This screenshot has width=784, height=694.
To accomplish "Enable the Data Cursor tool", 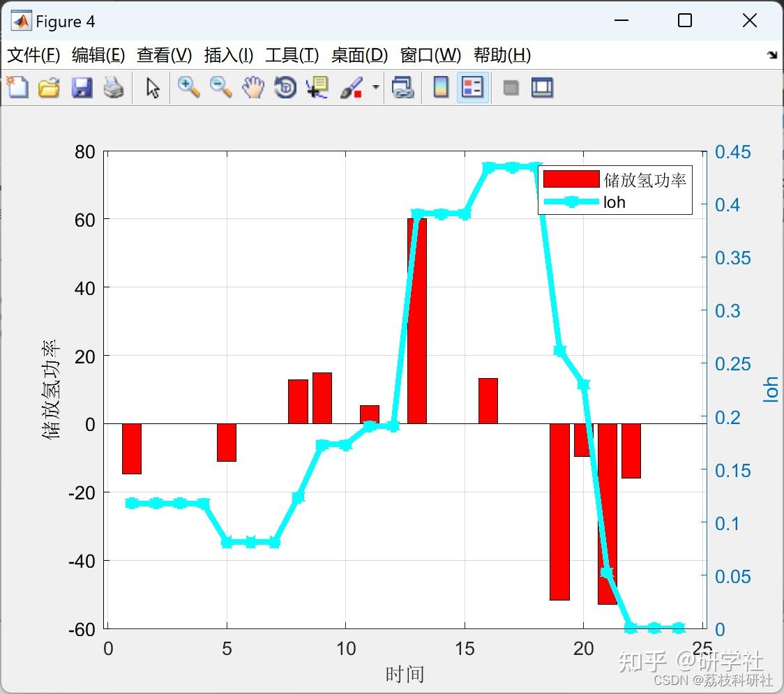I will tap(317, 87).
